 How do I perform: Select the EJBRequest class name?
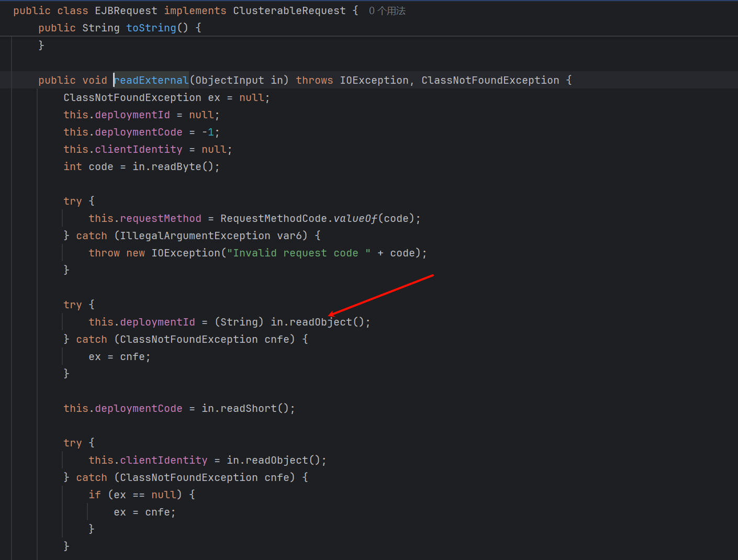pos(126,11)
